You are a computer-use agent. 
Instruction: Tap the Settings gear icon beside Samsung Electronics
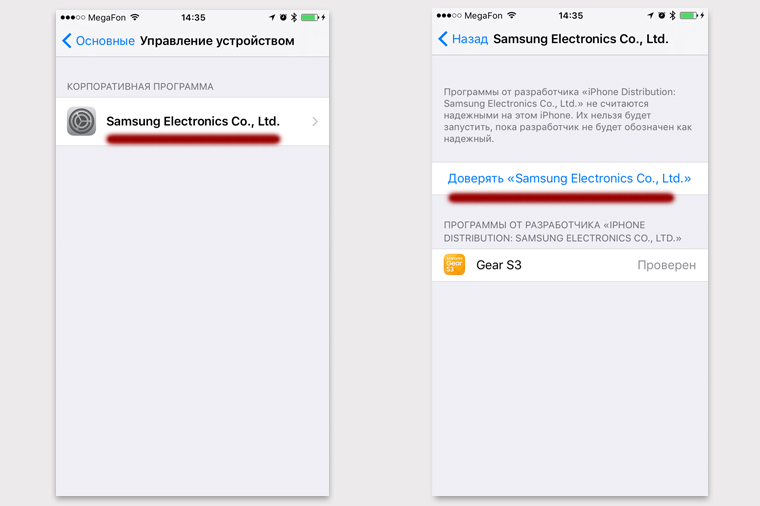81,121
